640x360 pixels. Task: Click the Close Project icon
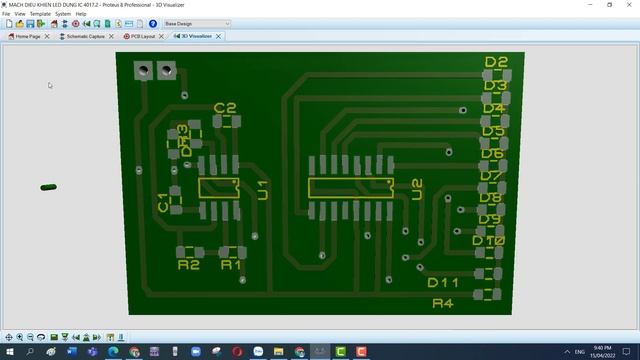click(x=41, y=24)
